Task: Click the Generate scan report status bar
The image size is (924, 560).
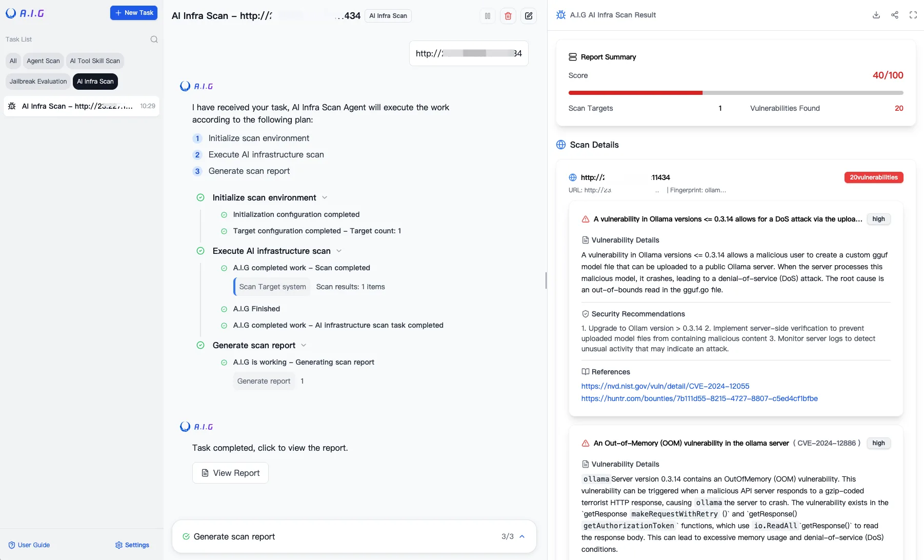Action: [354, 536]
